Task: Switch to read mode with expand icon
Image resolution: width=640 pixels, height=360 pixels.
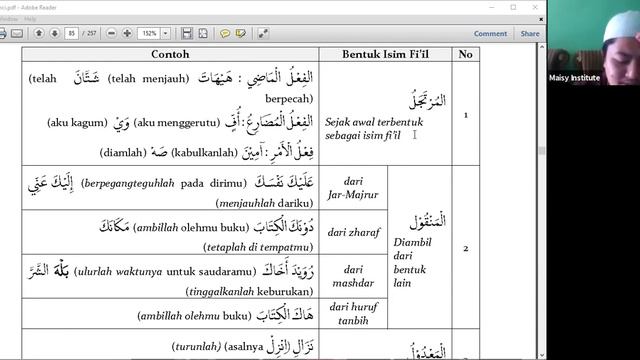Action: tap(263, 33)
